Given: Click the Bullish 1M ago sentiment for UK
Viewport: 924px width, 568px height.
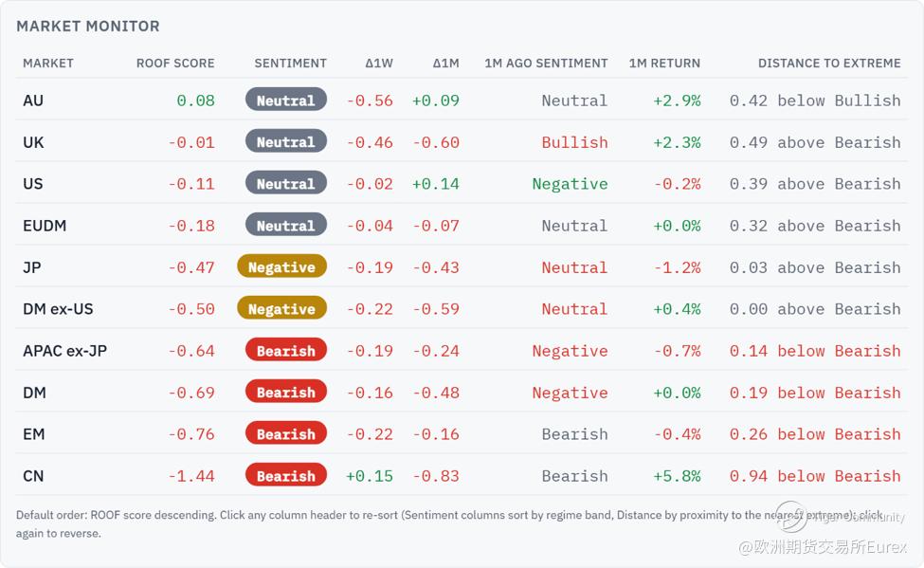Looking at the screenshot, I should coord(574,142).
